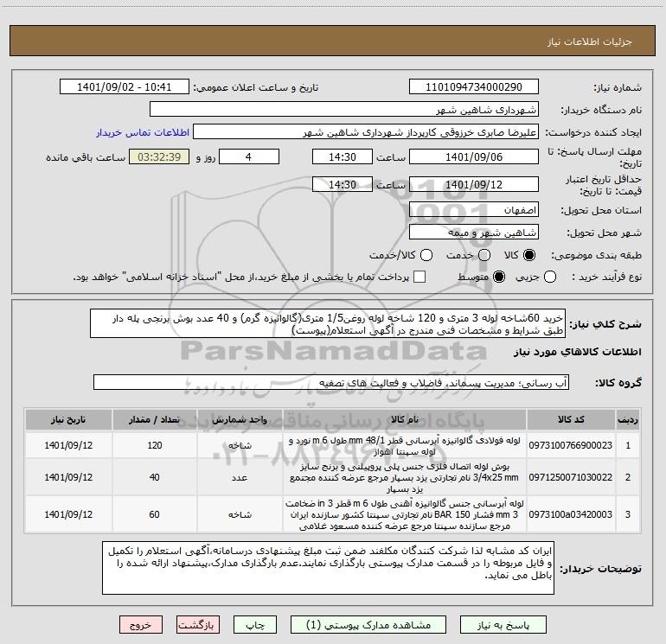Image resolution: width=666 pixels, height=644 pixels.
Task: Click quantity 120 in row 1
Action: pyautogui.click(x=155, y=445)
